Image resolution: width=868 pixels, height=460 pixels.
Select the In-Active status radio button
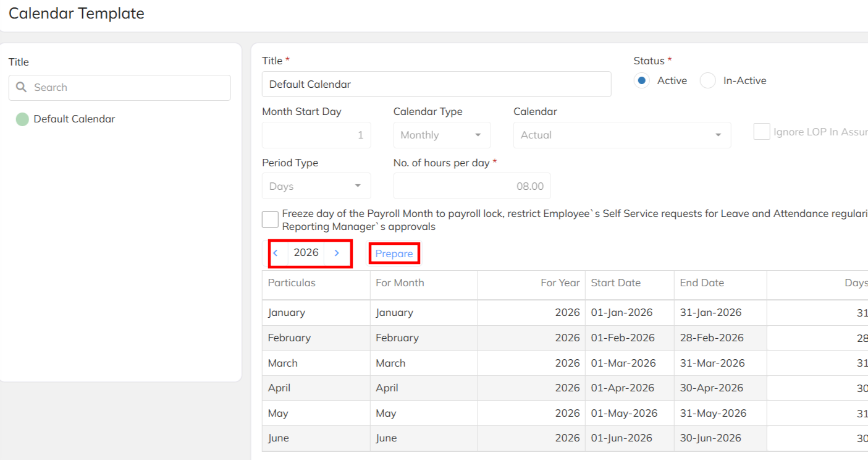click(708, 81)
